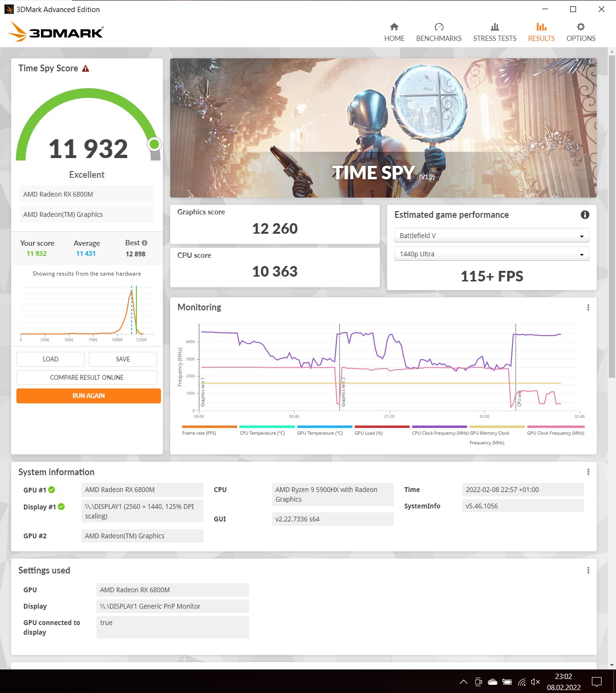This screenshot has height=693, width=616.
Task: Open the STRESS TESTS tab
Action: click(495, 32)
